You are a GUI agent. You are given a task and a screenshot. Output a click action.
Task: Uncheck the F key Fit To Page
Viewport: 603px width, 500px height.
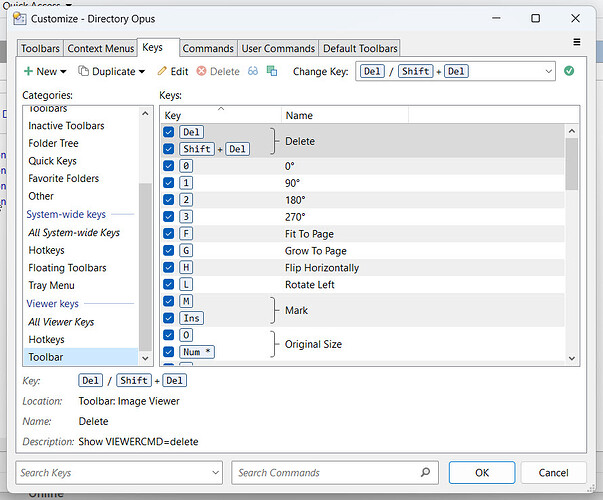coord(168,233)
